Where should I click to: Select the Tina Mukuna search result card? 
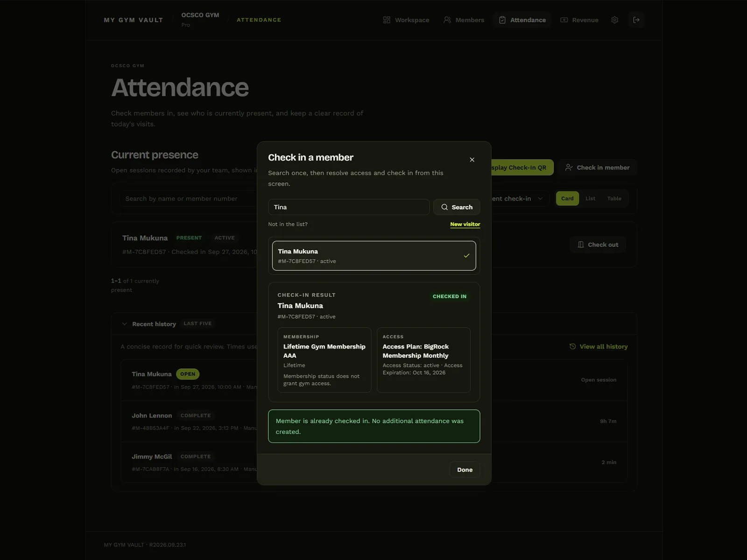click(x=374, y=256)
